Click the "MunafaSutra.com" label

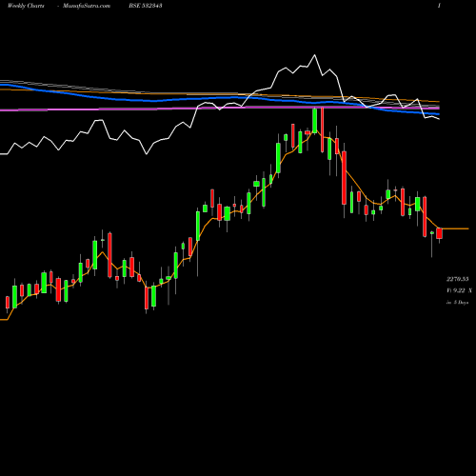click(x=87, y=6)
